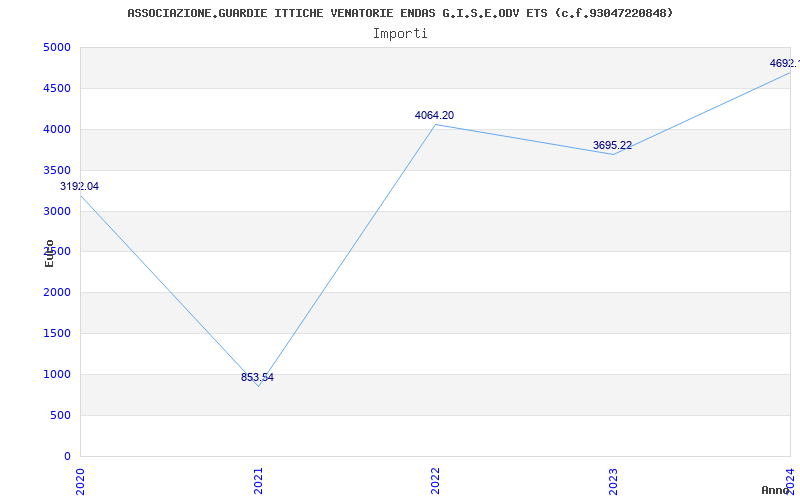
Task: Click the 2024 x-axis label
Action: tap(790, 481)
